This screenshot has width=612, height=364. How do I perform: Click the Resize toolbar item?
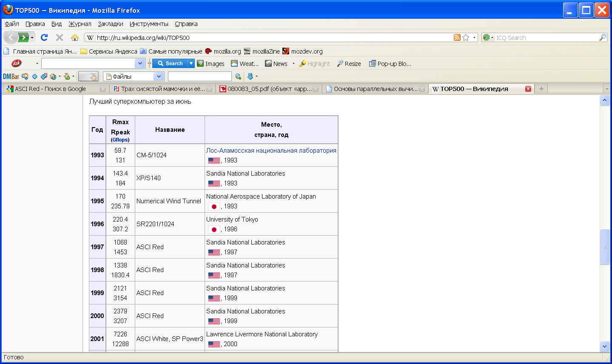349,63
